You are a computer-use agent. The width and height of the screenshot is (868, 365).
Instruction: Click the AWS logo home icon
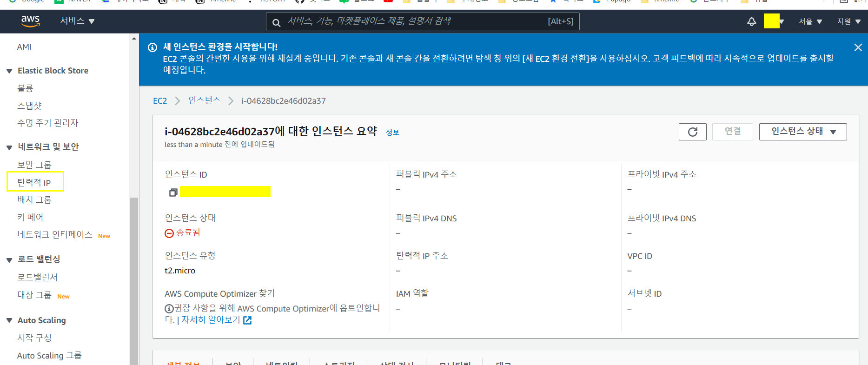click(x=30, y=21)
